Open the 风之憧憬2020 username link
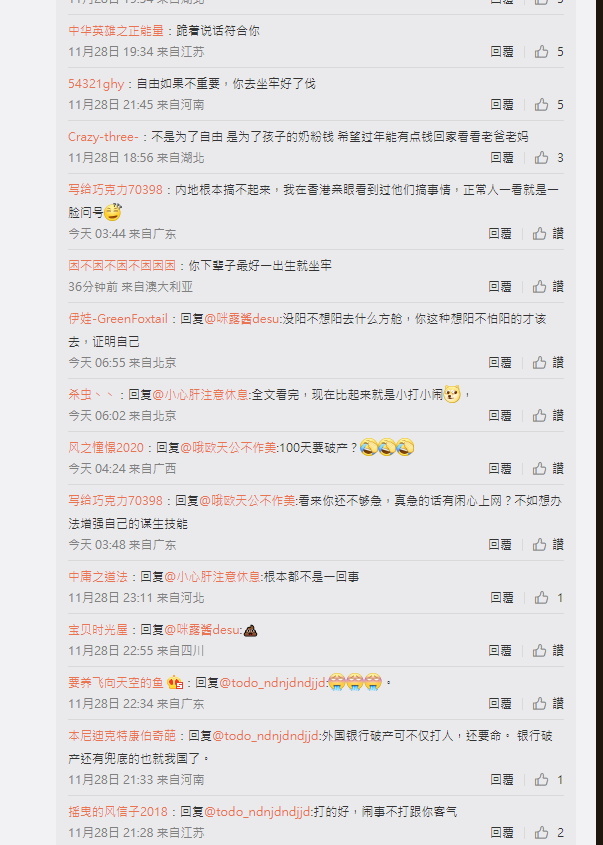Image resolution: width=603 pixels, height=845 pixels. 106,448
